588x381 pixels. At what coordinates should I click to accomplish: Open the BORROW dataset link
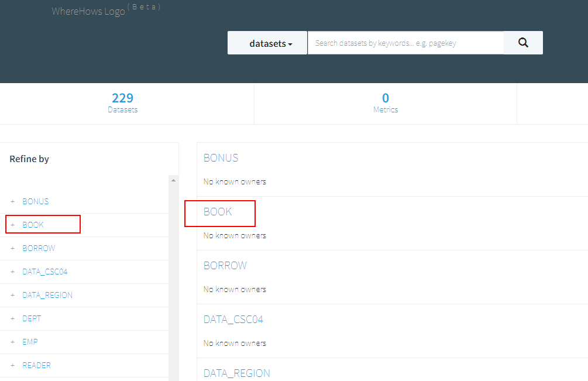pyautogui.click(x=225, y=265)
